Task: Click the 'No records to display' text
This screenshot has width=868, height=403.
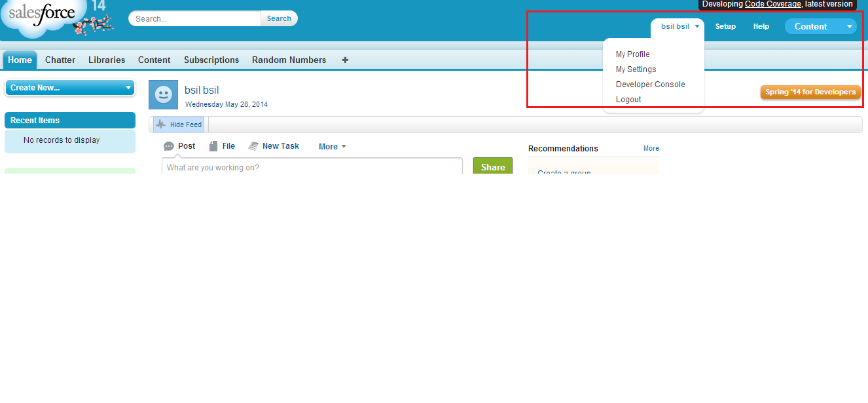Action: [62, 140]
